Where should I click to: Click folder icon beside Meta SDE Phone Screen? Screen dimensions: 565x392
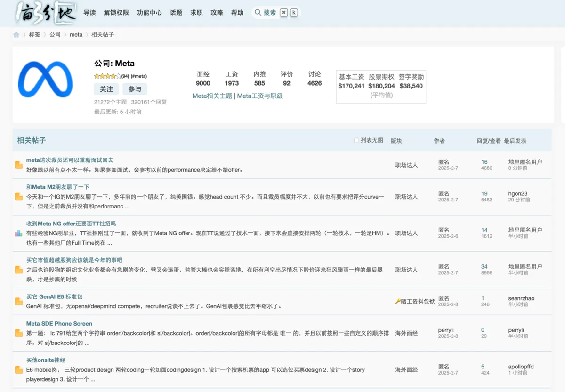point(19,333)
